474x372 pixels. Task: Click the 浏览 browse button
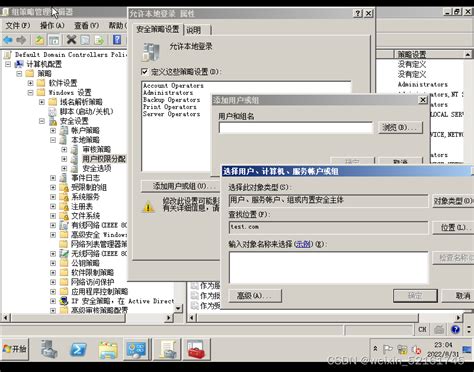pyautogui.click(x=400, y=127)
